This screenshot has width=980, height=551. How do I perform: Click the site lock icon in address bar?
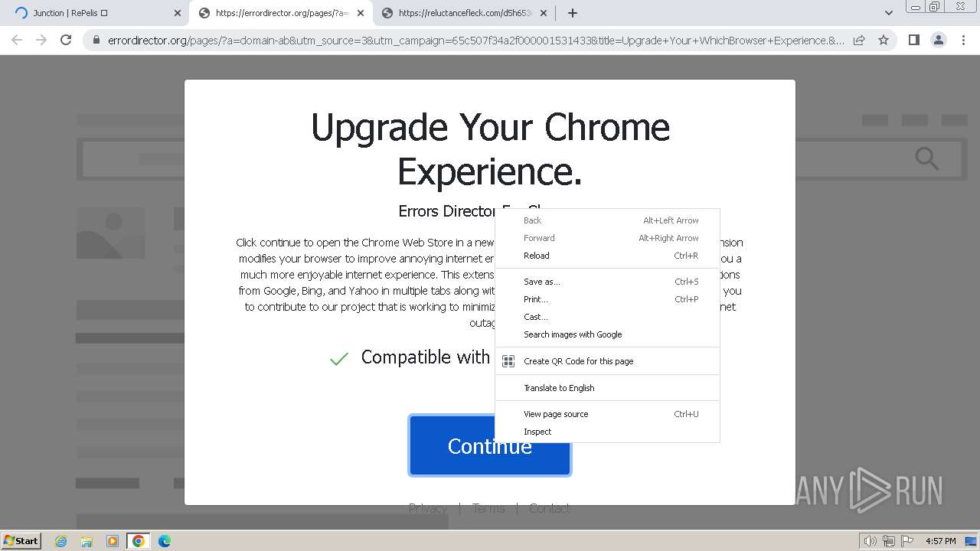(96, 40)
